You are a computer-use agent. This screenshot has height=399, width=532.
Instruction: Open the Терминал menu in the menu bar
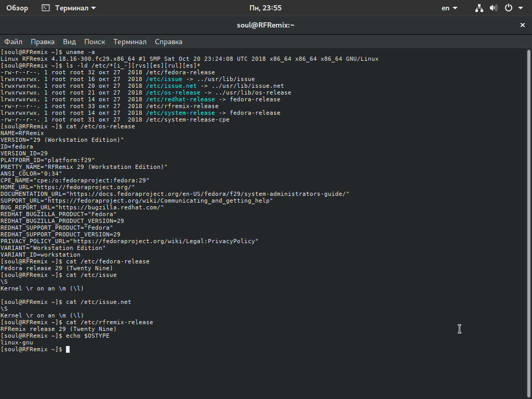[130, 42]
